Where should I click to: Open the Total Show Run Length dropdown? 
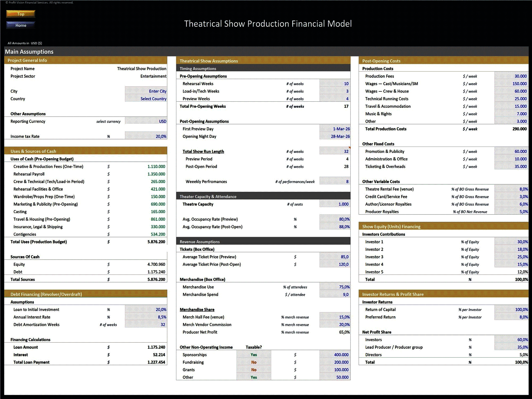click(x=334, y=151)
